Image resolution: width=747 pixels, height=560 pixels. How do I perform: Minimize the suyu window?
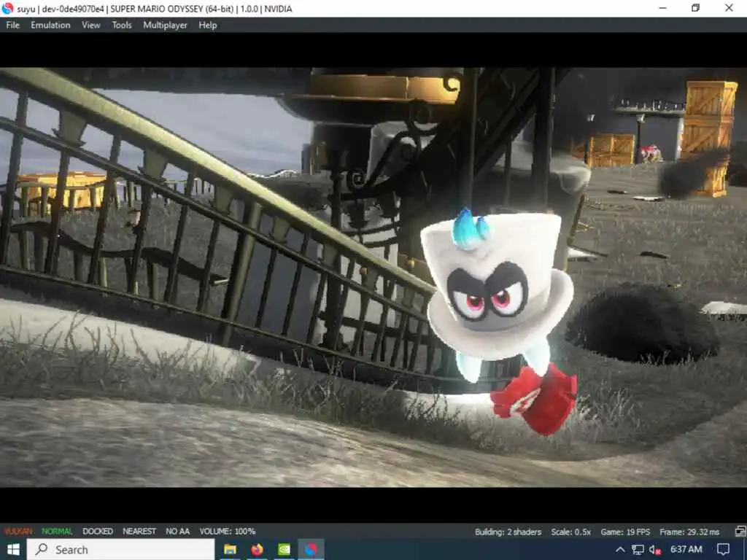coord(662,8)
